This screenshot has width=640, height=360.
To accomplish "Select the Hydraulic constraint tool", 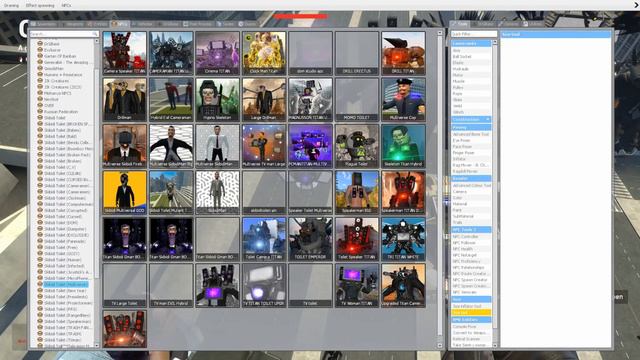I will 471,69.
